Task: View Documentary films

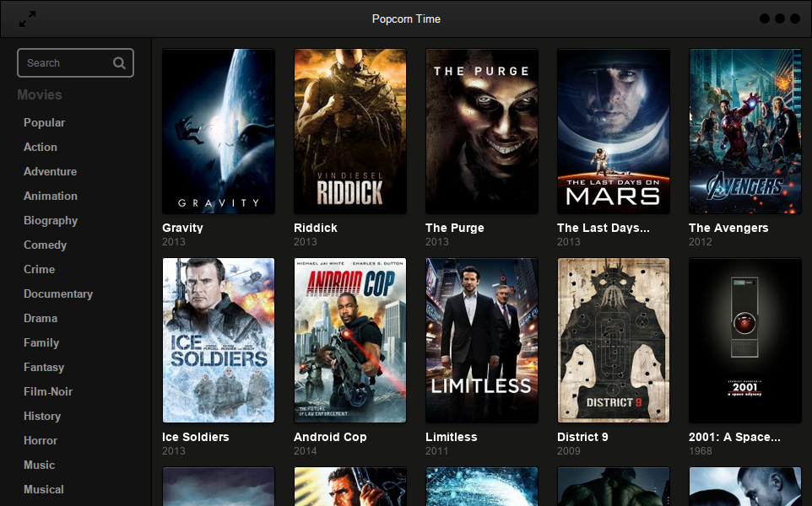Action: 58,293
